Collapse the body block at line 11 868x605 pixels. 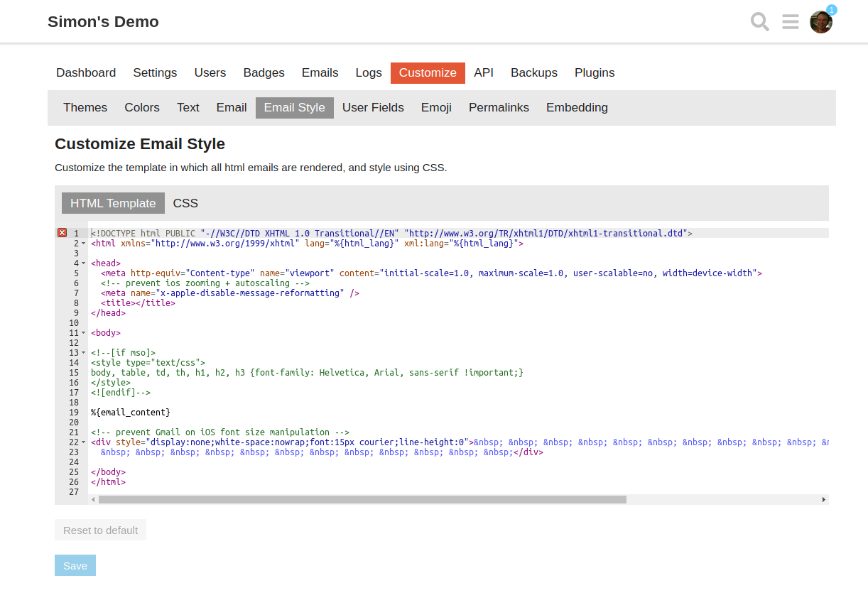(x=84, y=332)
